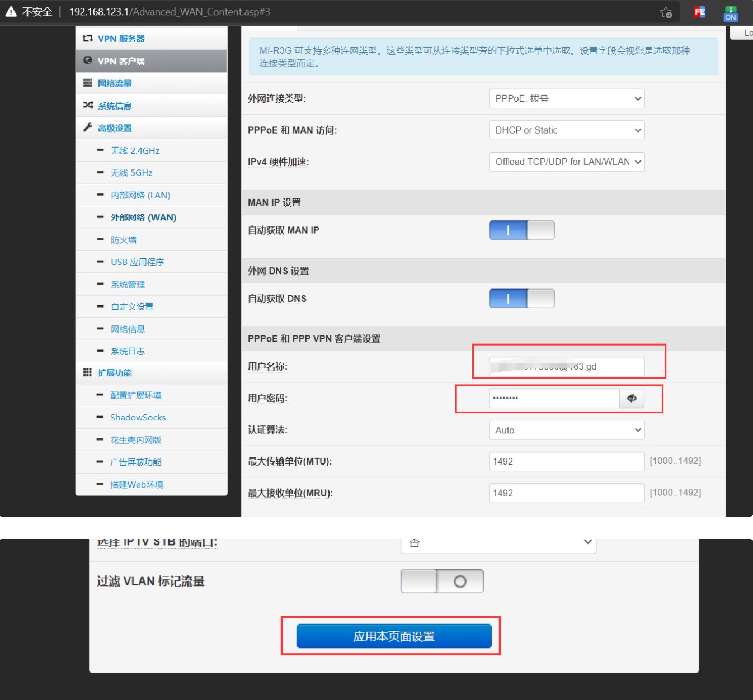Disable the 自动获取 DNS switch
The height and width of the screenshot is (700, 753).
pos(521,299)
